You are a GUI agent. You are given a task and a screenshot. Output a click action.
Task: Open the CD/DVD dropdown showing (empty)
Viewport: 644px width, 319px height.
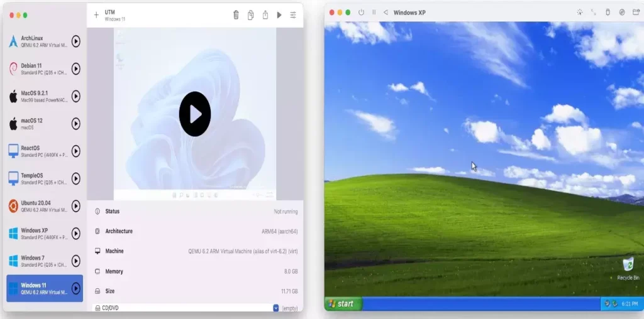276,308
